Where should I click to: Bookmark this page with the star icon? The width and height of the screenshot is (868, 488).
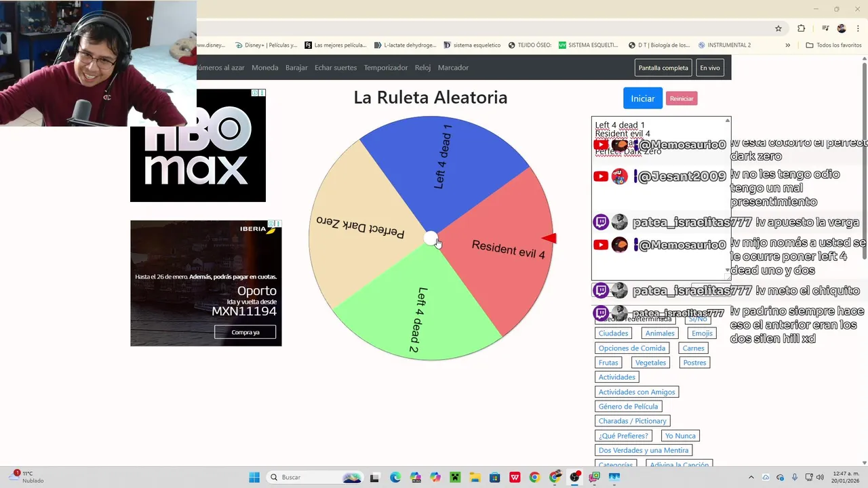pyautogui.click(x=778, y=28)
